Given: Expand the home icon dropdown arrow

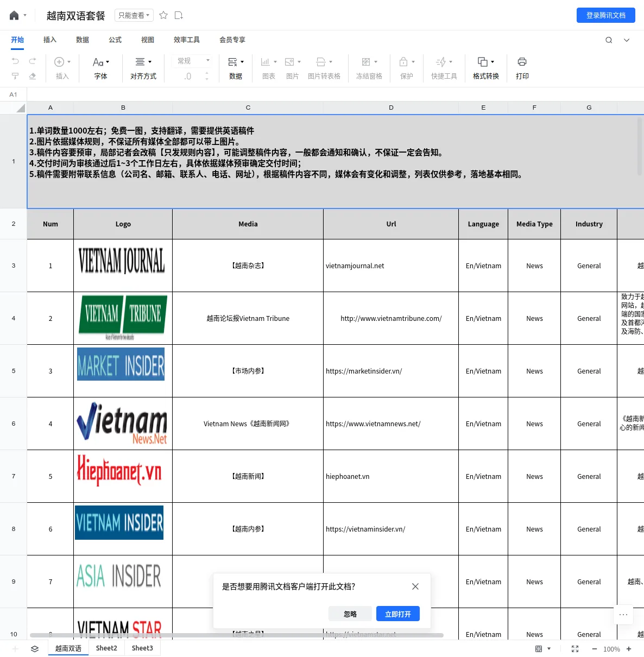Looking at the screenshot, I should tap(25, 16).
